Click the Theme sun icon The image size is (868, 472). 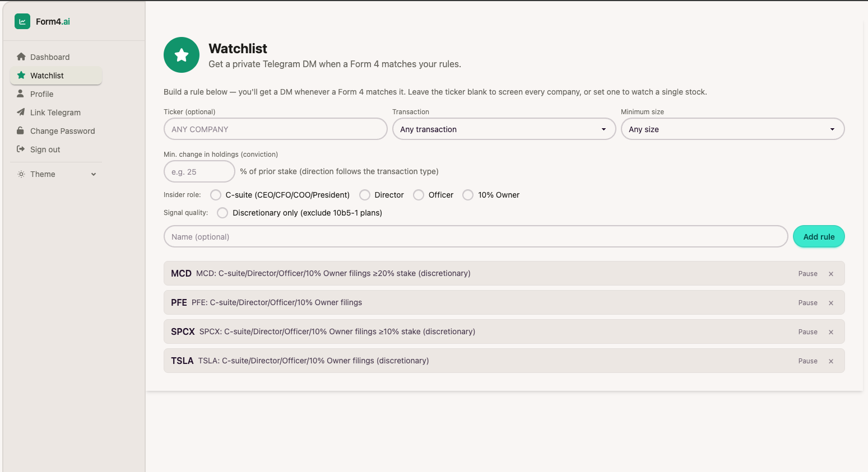coord(21,174)
